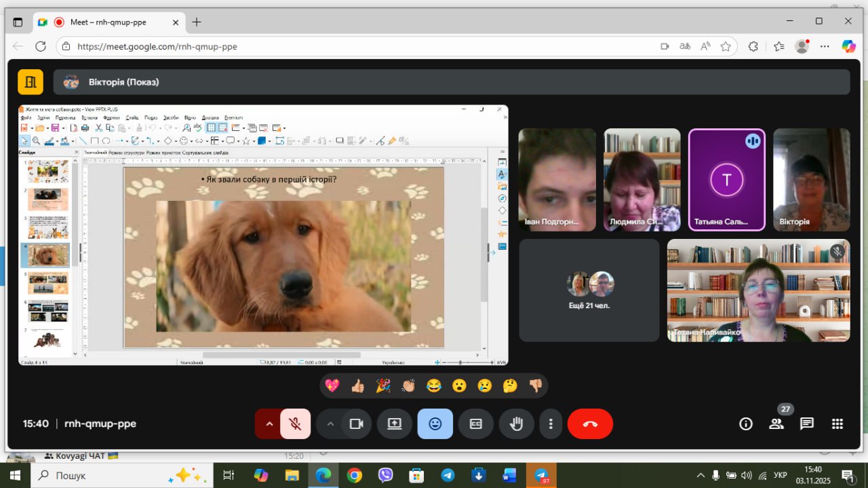The width and height of the screenshot is (868, 488).
Task: Click the 'Ещё 21 чел.' participants tile
Action: pos(589,290)
